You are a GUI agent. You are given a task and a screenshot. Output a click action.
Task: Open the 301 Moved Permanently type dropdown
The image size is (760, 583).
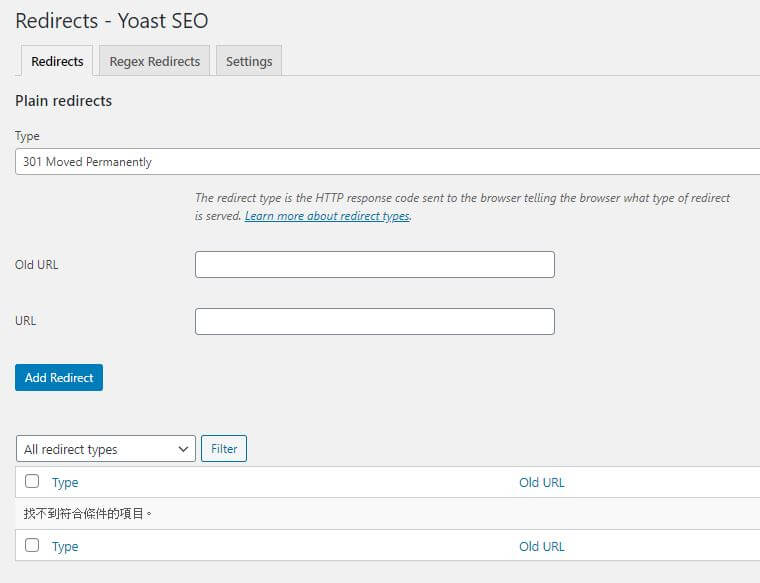pos(387,161)
